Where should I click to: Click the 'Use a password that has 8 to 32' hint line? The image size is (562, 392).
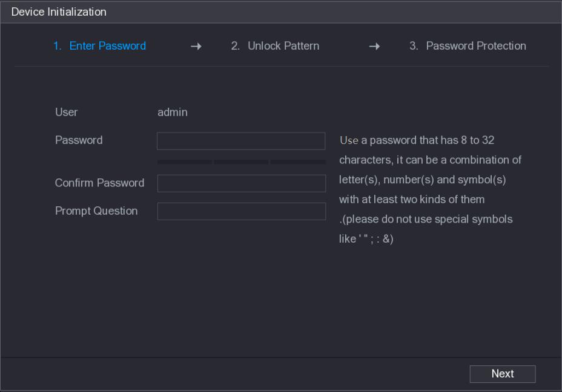(x=417, y=140)
